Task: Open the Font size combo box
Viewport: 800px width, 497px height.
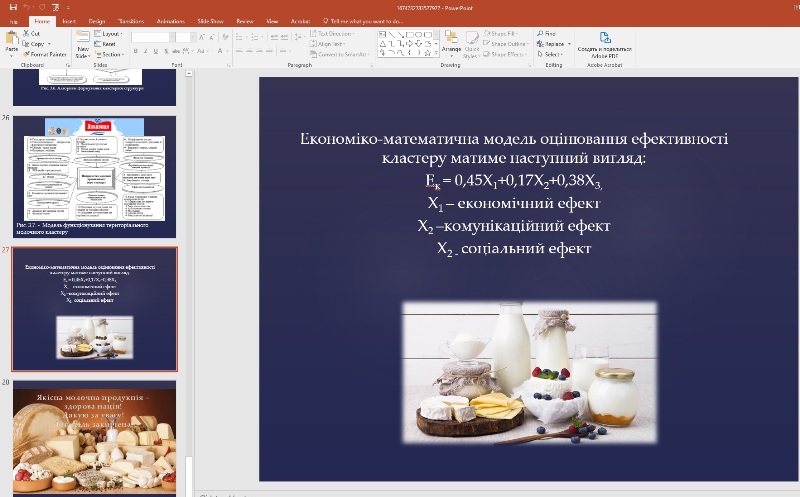Action: tap(186, 37)
